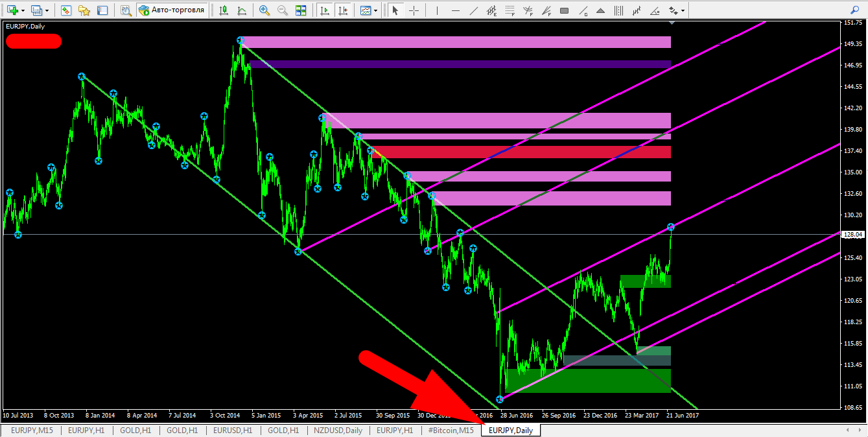Toggle auto scroll to latest bar
The height and width of the screenshot is (437, 868).
pos(325,10)
